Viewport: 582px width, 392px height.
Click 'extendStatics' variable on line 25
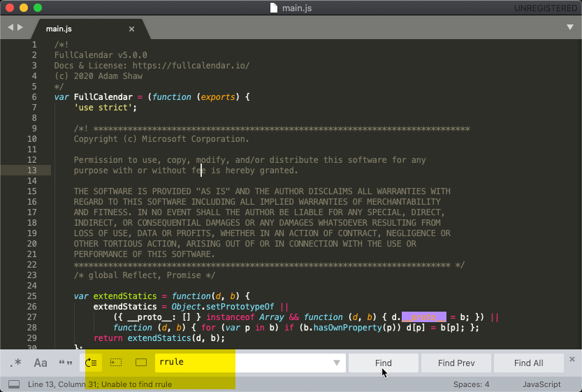125,296
